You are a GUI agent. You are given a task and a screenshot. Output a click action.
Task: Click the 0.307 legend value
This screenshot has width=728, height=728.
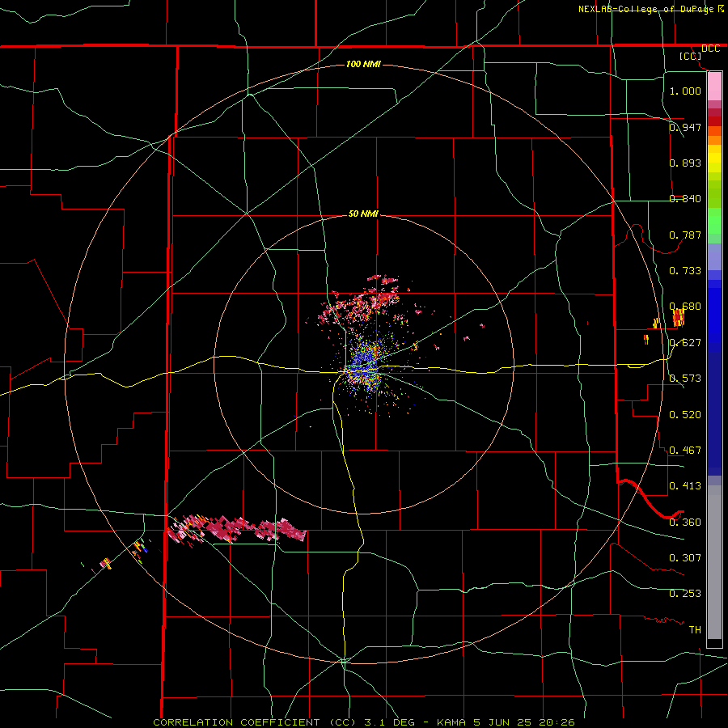(685, 557)
